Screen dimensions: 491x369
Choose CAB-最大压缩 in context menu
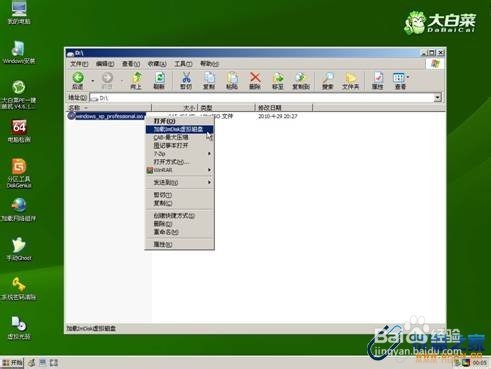click(x=179, y=137)
